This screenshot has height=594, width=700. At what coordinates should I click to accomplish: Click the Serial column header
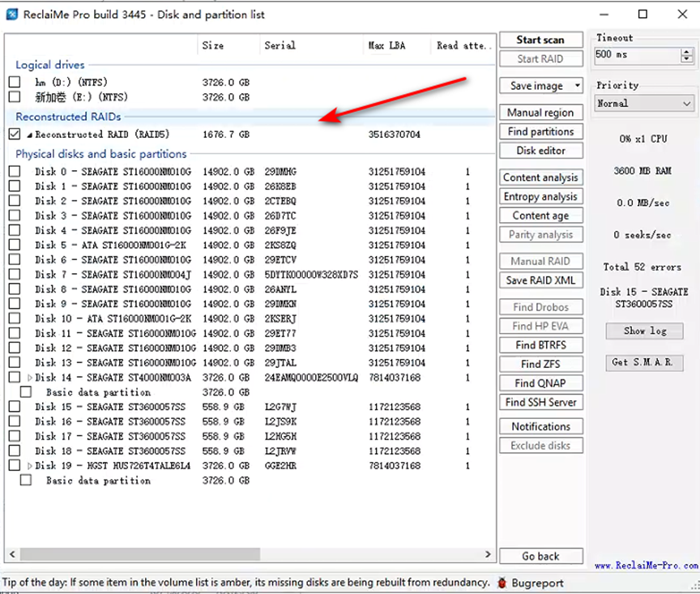[x=311, y=45]
